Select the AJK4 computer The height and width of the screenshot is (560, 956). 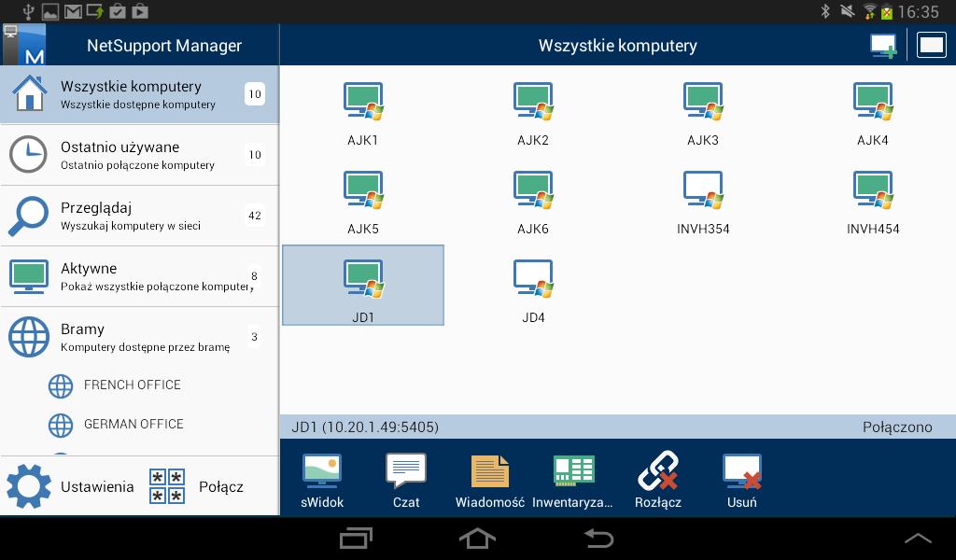[x=873, y=114]
